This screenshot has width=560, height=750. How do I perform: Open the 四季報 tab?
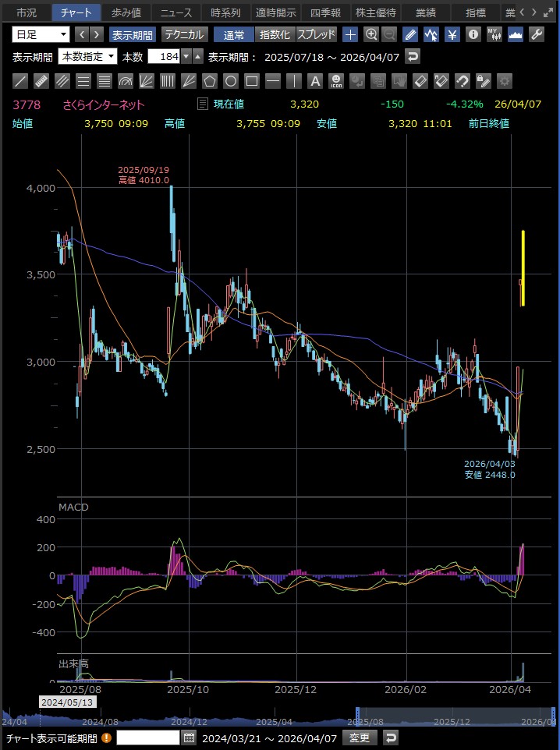point(325,12)
